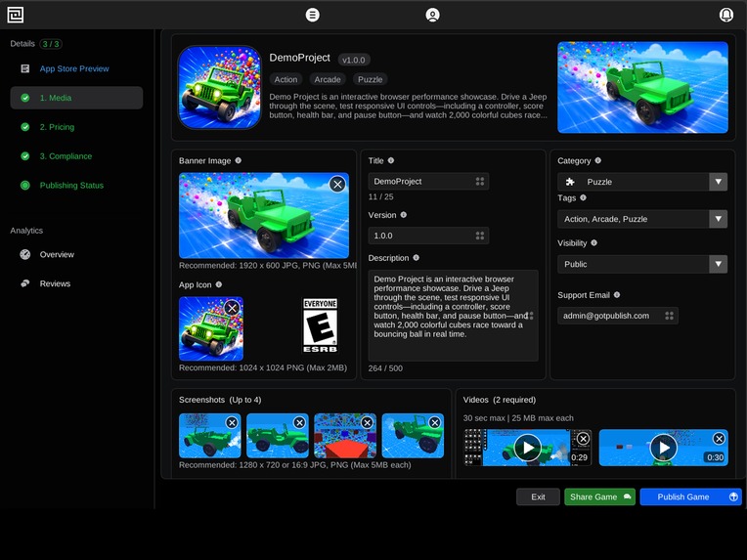Expand the Category dropdown arrow
Image resolution: width=747 pixels, height=560 pixels.
click(718, 182)
